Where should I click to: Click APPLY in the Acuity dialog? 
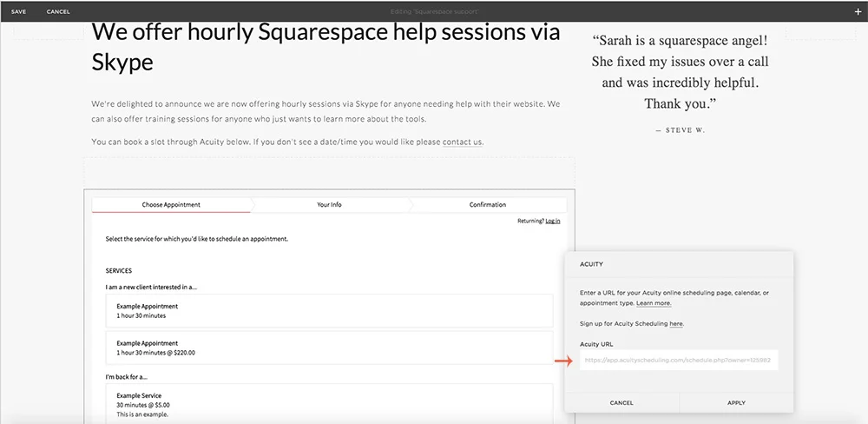coord(736,403)
